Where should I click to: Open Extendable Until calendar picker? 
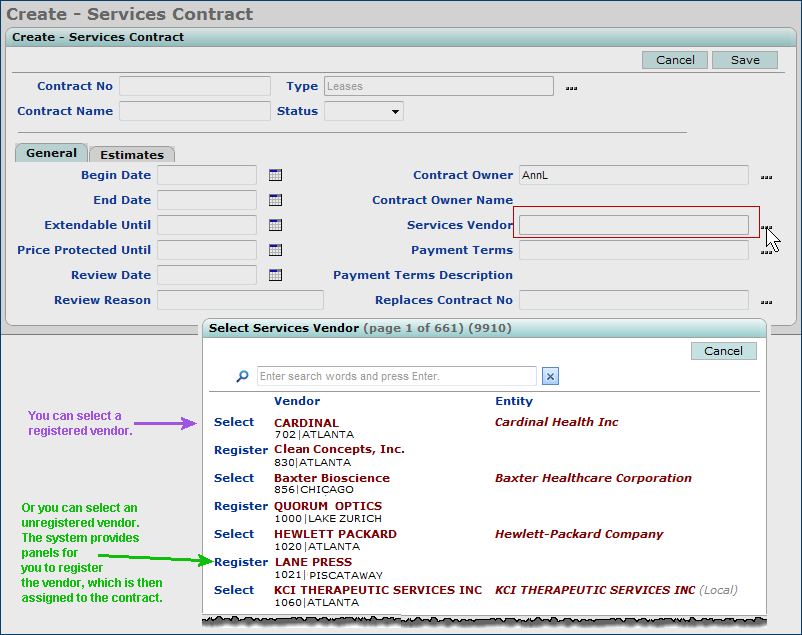pyautogui.click(x=275, y=225)
